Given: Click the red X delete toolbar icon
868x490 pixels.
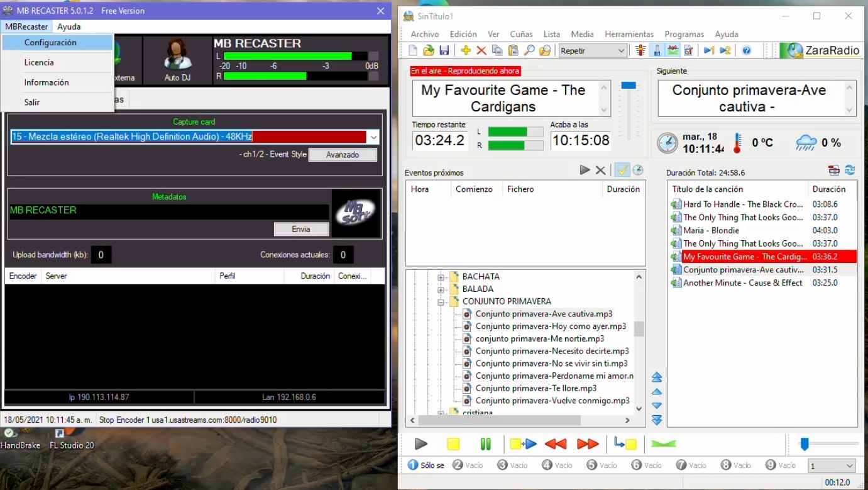Looking at the screenshot, I should click(x=481, y=50).
